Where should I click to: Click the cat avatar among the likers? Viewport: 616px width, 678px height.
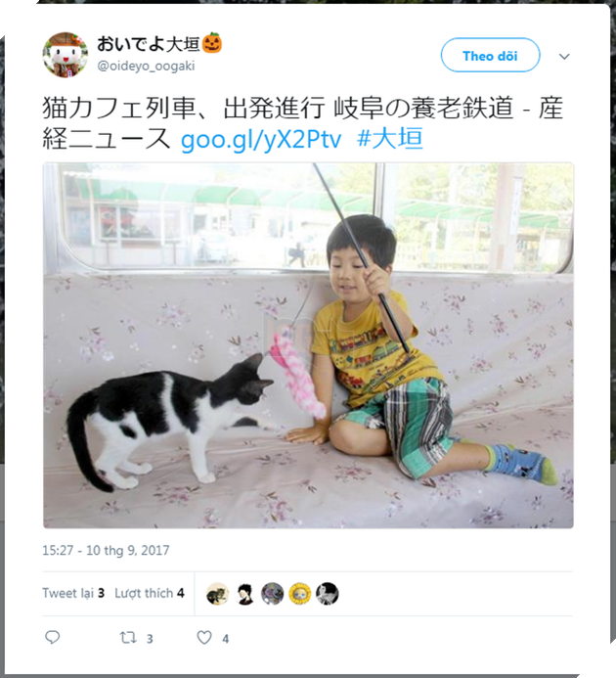(x=217, y=594)
